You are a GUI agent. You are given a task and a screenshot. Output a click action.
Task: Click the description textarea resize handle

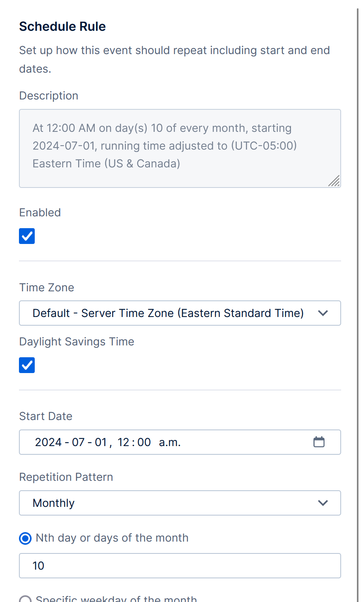tap(335, 182)
